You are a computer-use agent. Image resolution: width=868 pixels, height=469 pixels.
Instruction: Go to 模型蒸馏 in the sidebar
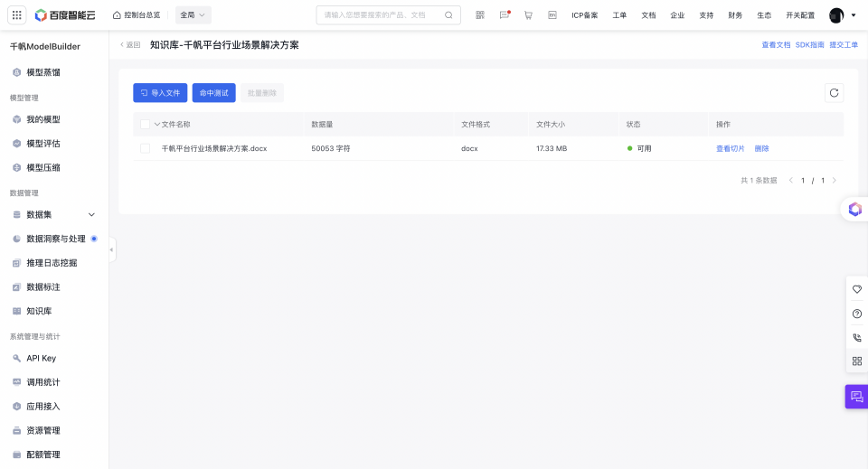pyautogui.click(x=43, y=72)
